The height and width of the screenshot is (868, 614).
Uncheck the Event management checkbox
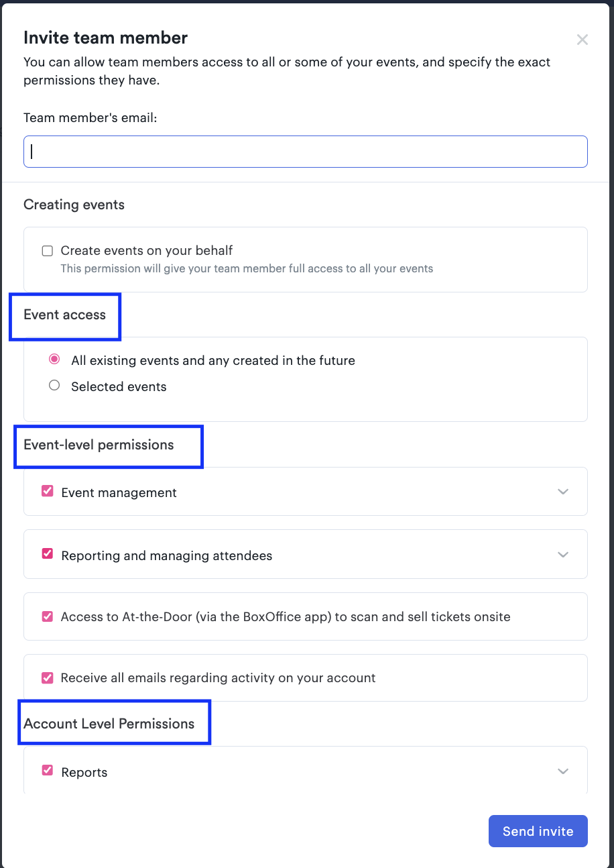click(x=48, y=491)
